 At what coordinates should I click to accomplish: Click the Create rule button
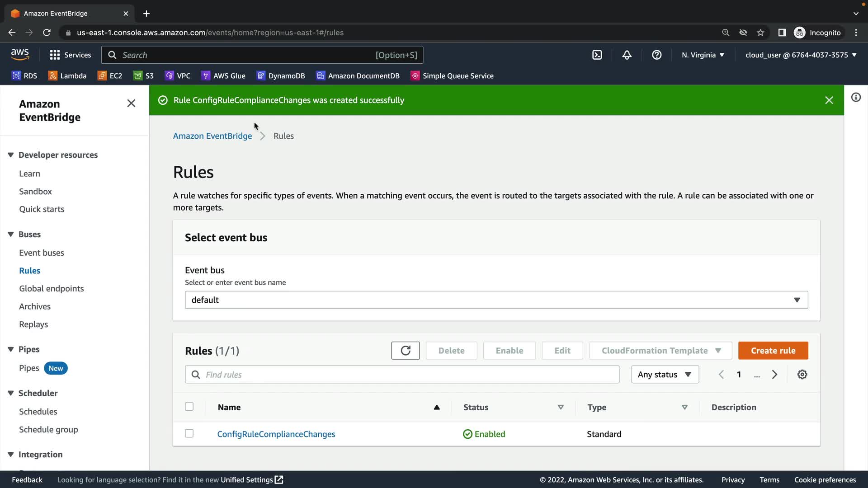(773, 351)
